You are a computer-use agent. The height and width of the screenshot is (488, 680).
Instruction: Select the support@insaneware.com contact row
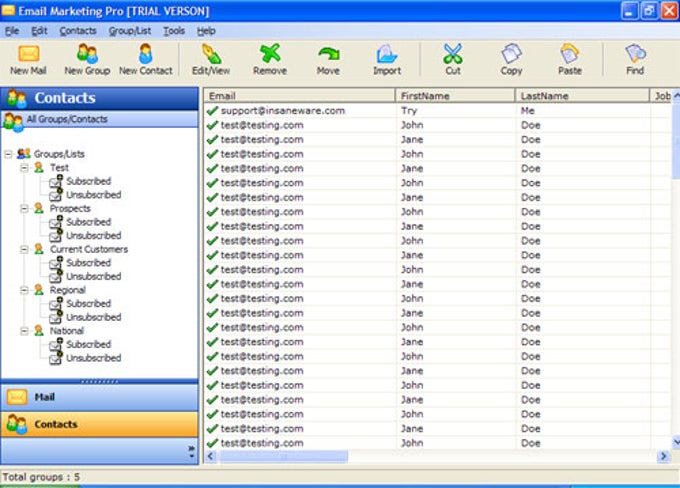[438, 111]
